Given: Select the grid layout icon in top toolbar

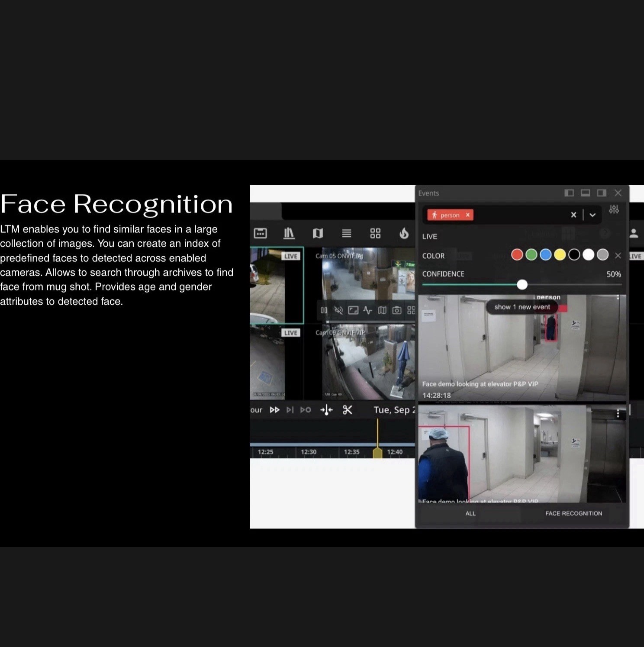Looking at the screenshot, I should tap(375, 234).
